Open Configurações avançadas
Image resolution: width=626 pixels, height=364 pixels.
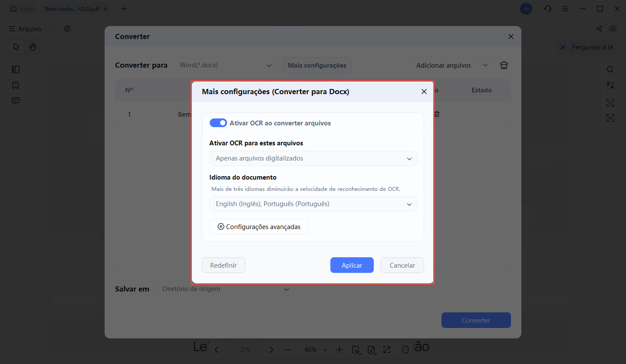pyautogui.click(x=259, y=226)
